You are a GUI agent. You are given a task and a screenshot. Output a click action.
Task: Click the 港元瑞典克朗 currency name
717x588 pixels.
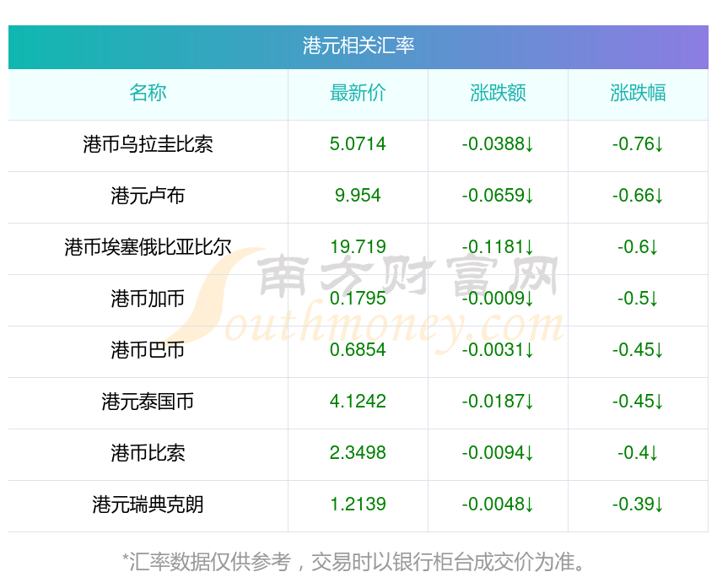(x=148, y=504)
